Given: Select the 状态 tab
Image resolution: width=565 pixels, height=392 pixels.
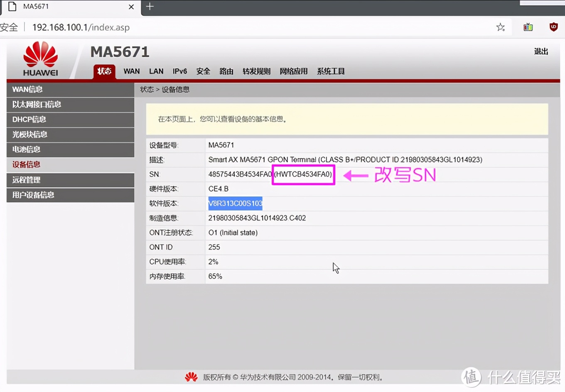Looking at the screenshot, I should [x=104, y=71].
